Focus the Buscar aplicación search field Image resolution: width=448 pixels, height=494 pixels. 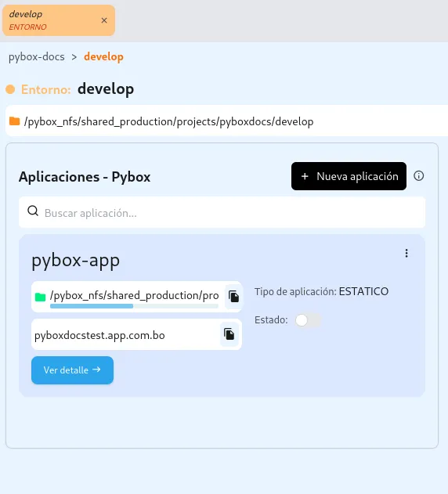222,212
